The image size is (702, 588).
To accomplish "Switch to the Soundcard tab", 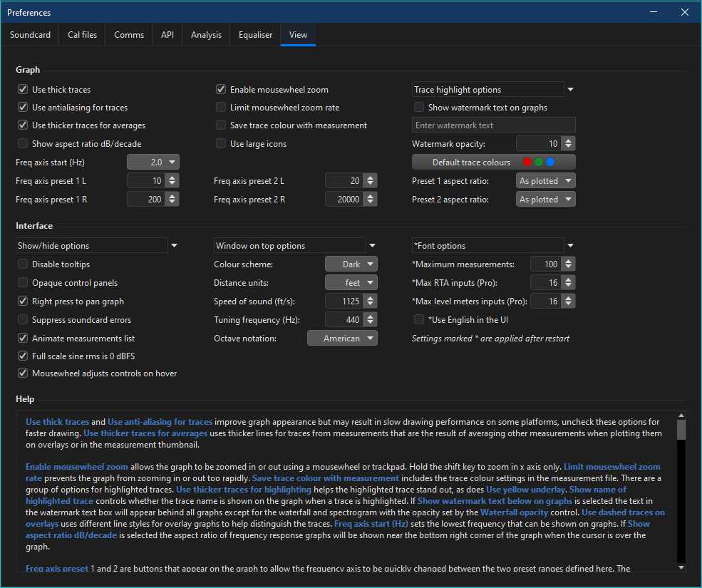I will point(30,35).
